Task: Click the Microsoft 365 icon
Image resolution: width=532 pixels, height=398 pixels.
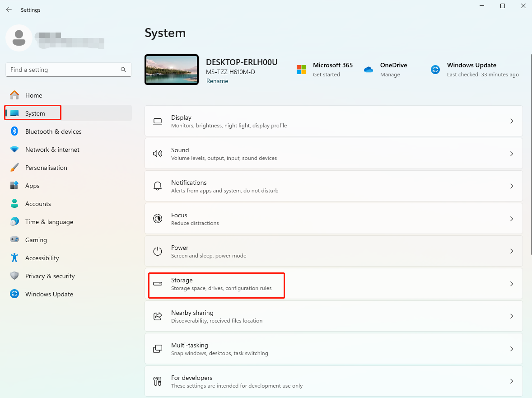Action: pyautogui.click(x=301, y=70)
